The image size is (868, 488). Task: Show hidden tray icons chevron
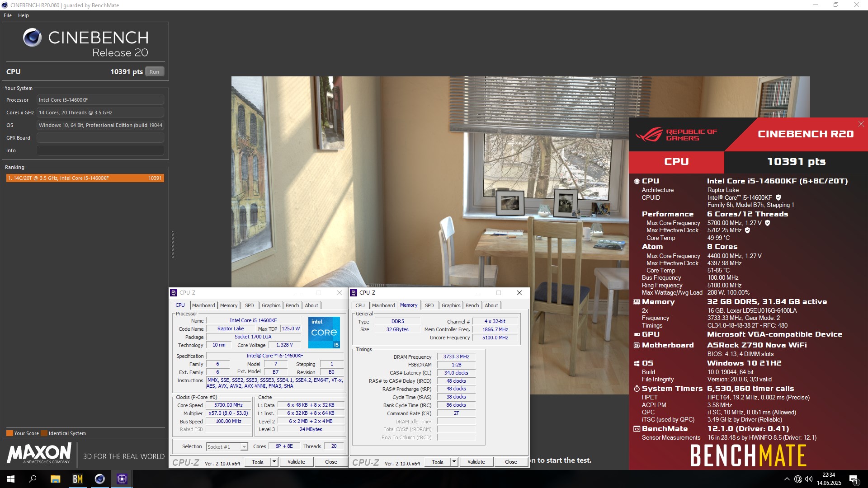click(787, 479)
